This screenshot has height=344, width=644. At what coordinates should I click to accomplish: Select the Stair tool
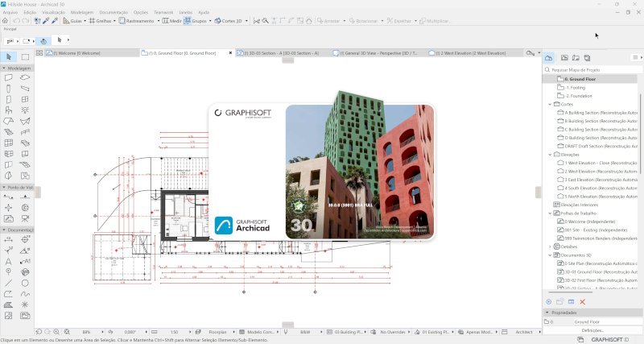pyautogui.click(x=8, y=132)
